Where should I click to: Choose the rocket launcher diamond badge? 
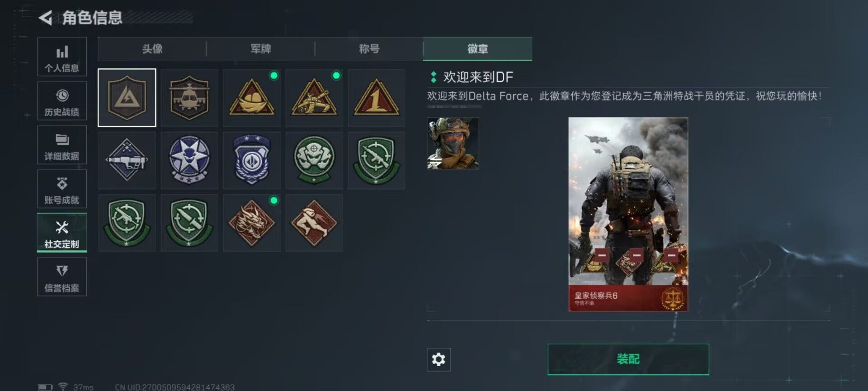tap(127, 160)
